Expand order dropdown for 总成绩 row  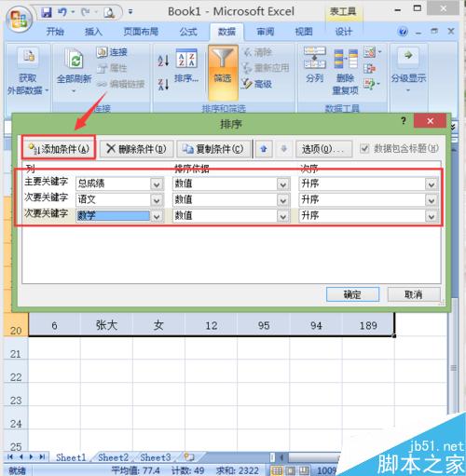[x=432, y=184]
